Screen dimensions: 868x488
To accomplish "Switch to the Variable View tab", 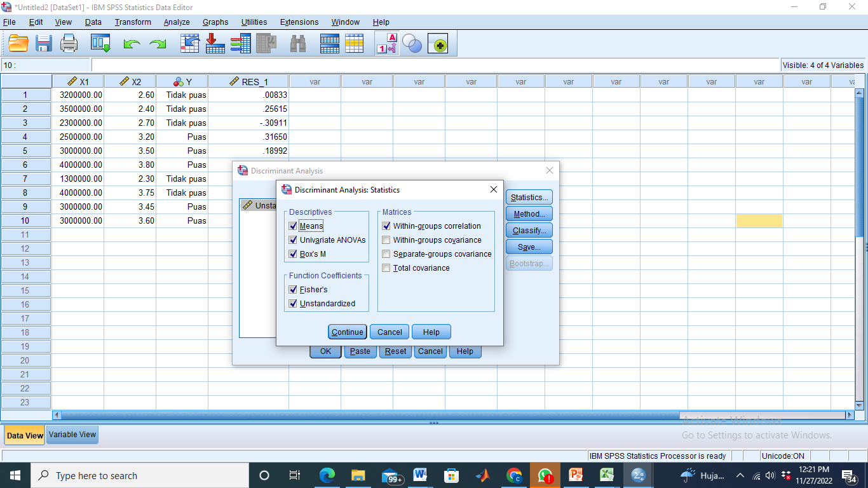I will pos(72,435).
